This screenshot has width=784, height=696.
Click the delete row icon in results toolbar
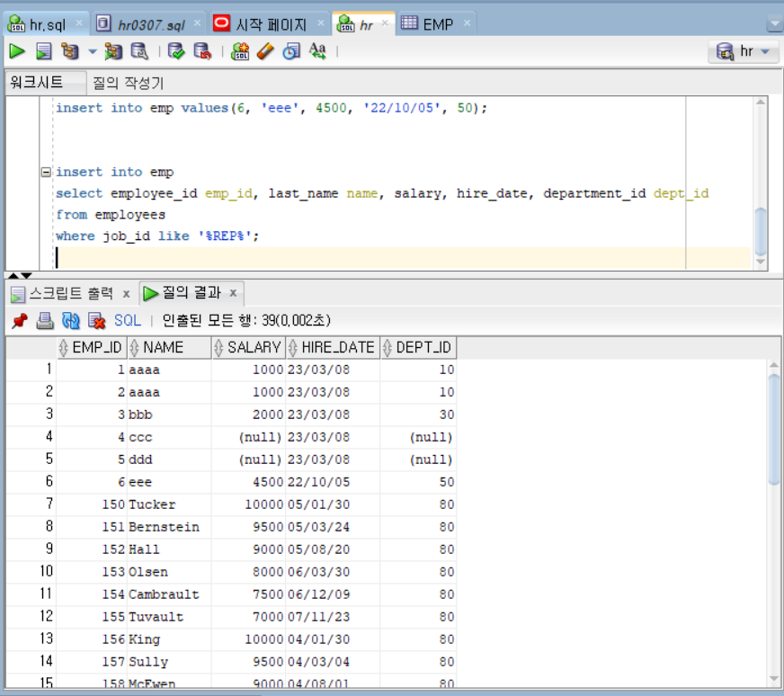96,320
